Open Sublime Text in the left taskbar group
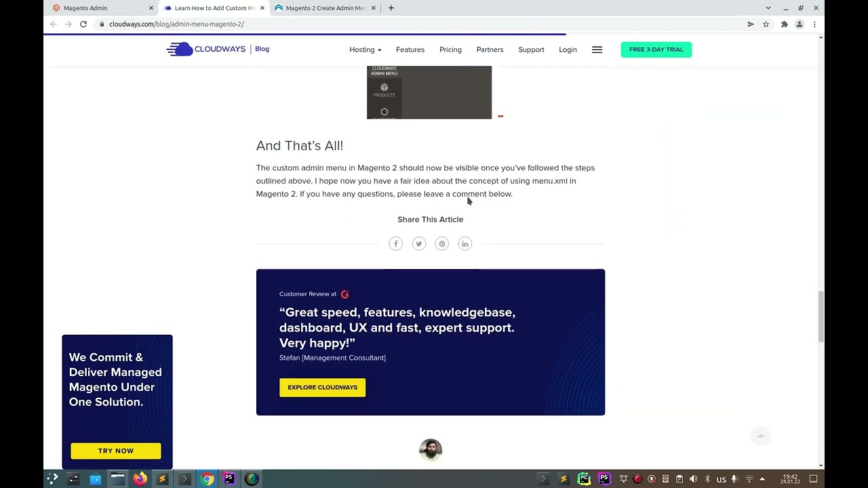The width and height of the screenshot is (868, 488). click(162, 479)
